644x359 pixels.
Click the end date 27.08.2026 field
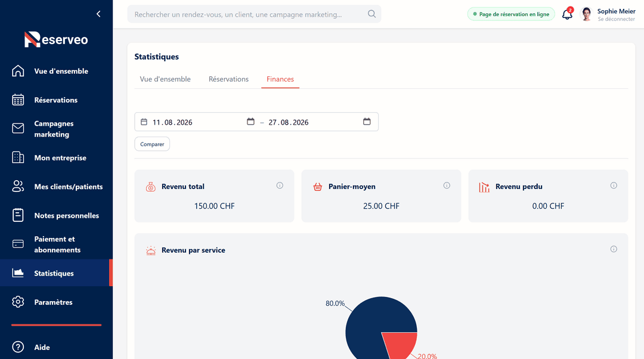pyautogui.click(x=289, y=122)
